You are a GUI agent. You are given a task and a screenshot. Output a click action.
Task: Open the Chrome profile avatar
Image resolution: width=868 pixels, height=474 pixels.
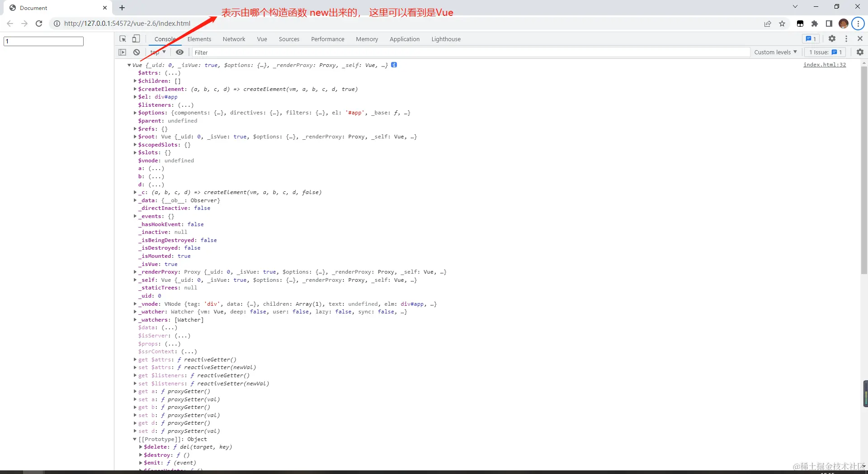click(x=844, y=24)
